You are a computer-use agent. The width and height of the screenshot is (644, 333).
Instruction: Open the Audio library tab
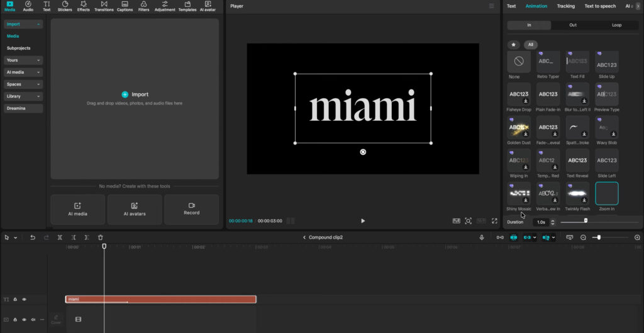[x=28, y=6]
